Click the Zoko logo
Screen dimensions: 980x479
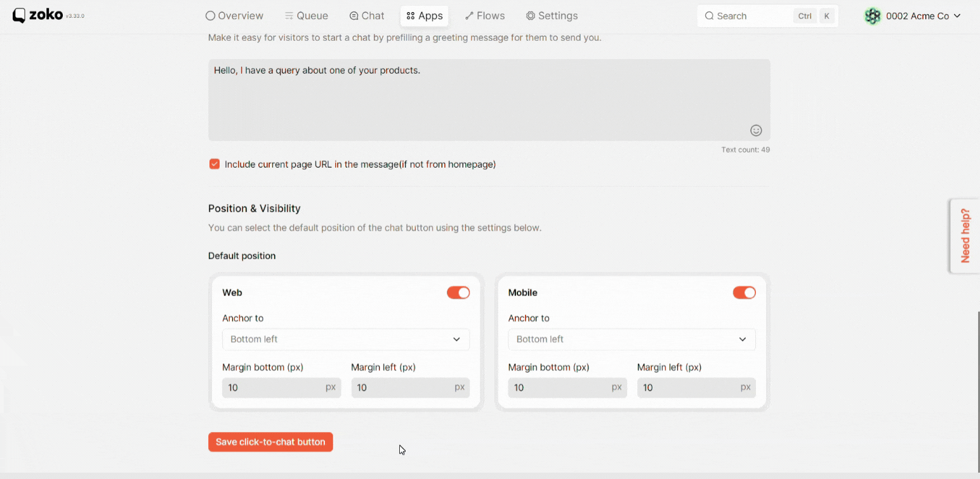37,15
